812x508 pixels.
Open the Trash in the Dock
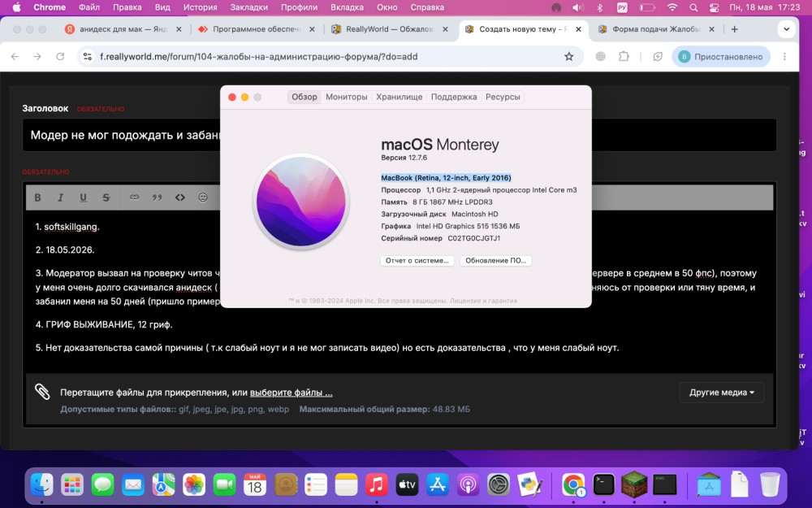[x=770, y=484]
